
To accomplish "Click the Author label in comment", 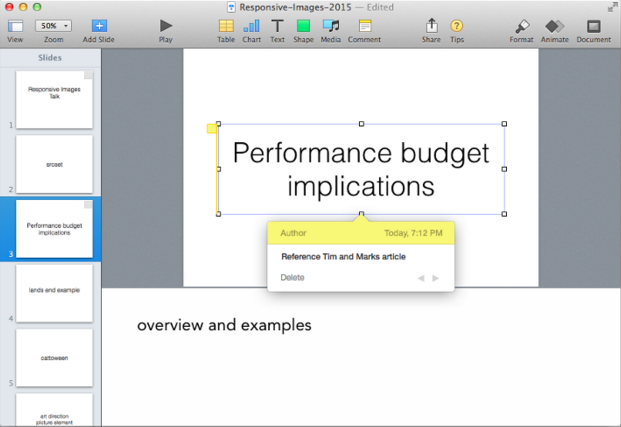I will pyautogui.click(x=293, y=233).
